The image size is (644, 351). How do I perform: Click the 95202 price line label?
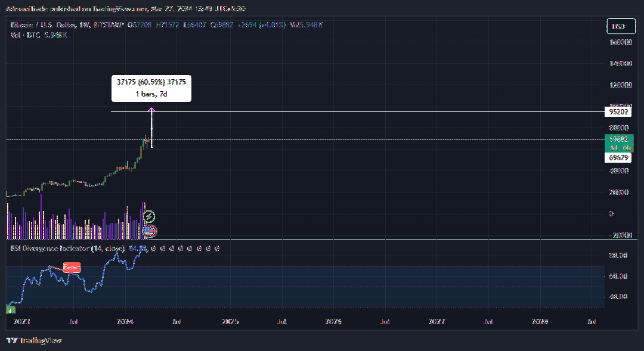coord(618,111)
